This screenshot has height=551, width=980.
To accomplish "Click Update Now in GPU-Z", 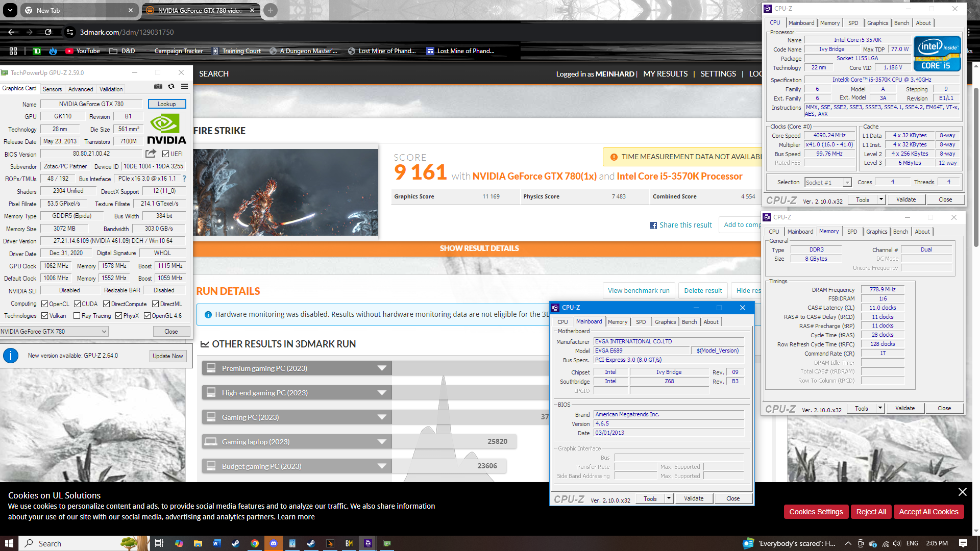I will coord(167,356).
